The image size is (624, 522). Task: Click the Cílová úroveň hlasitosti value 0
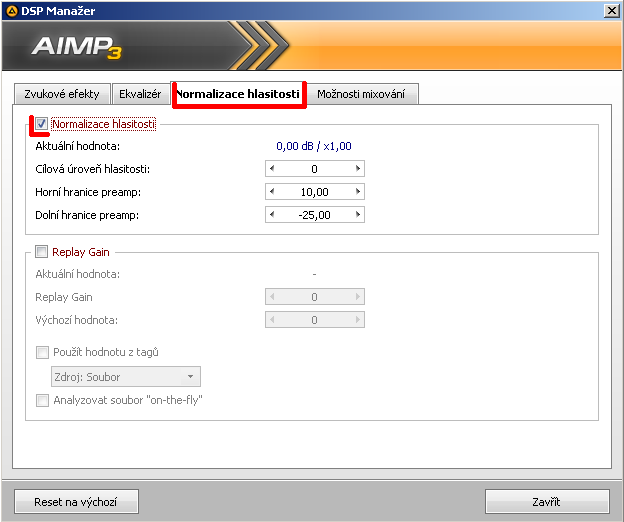point(314,169)
